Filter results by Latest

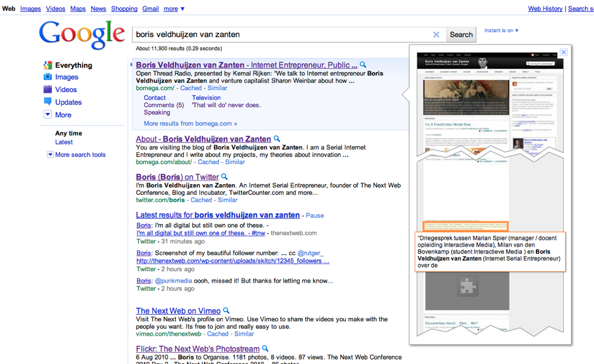click(x=64, y=142)
